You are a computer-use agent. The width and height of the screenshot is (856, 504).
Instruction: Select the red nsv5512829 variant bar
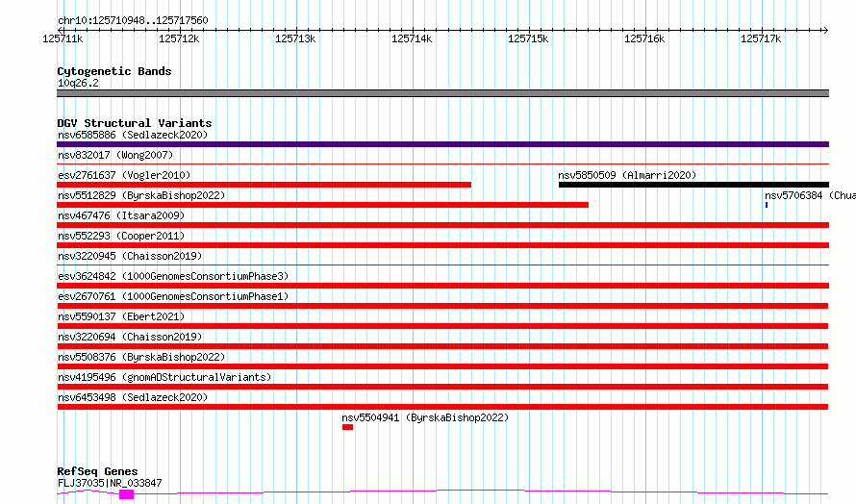click(x=322, y=205)
